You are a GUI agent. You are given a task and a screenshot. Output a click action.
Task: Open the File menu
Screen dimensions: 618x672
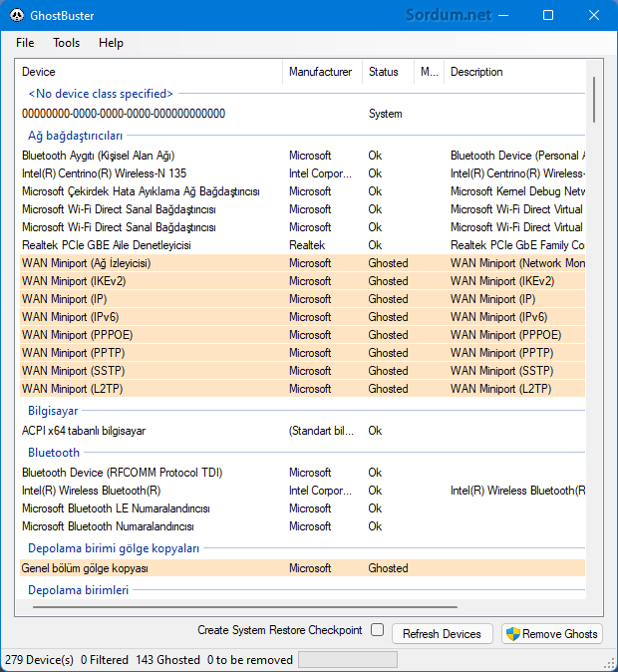25,43
